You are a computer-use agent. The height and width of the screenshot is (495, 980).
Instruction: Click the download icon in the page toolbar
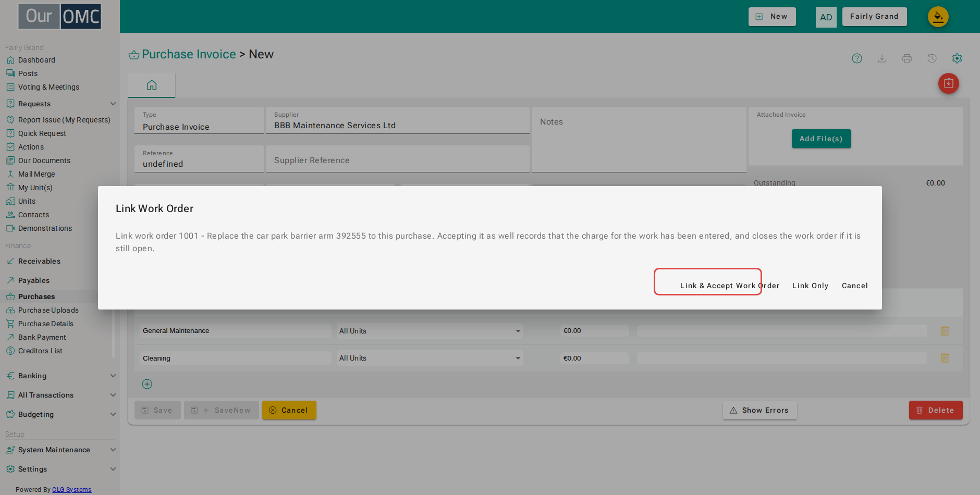pos(882,58)
